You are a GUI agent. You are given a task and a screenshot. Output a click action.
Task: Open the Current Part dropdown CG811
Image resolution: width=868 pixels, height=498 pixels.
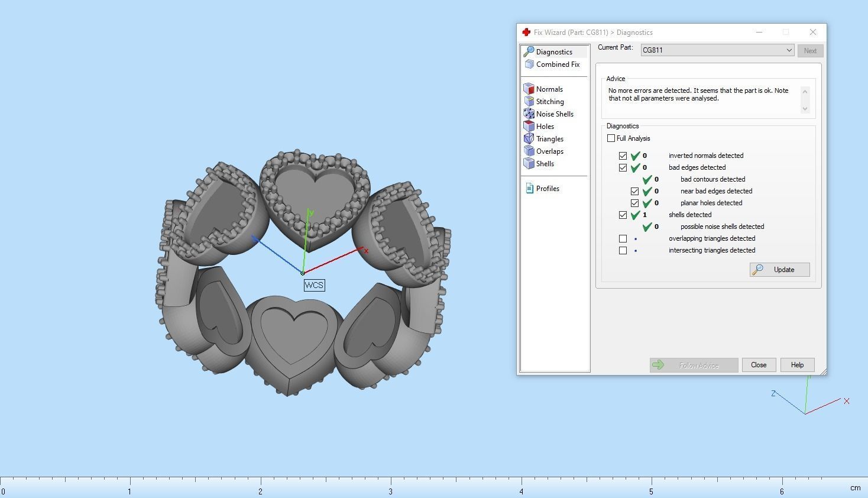[x=717, y=50]
